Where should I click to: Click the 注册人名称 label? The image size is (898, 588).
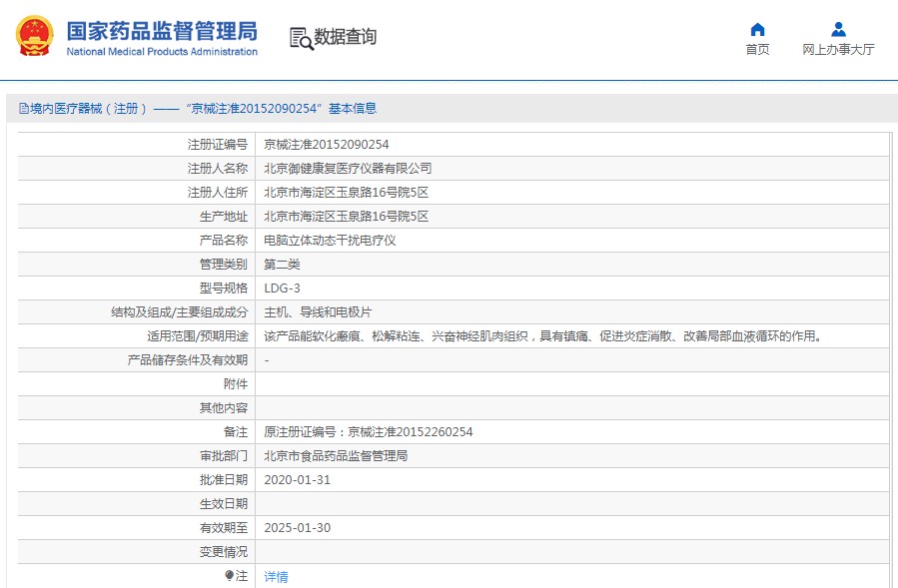coord(218,169)
